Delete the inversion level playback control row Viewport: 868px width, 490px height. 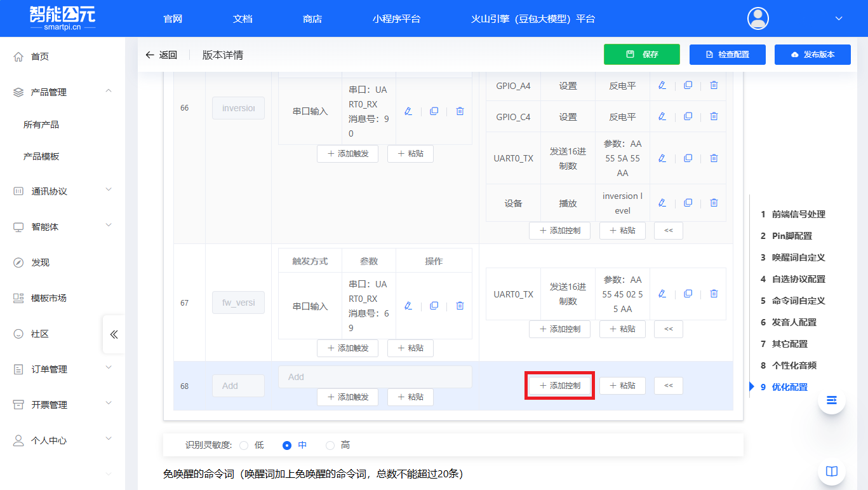click(714, 203)
